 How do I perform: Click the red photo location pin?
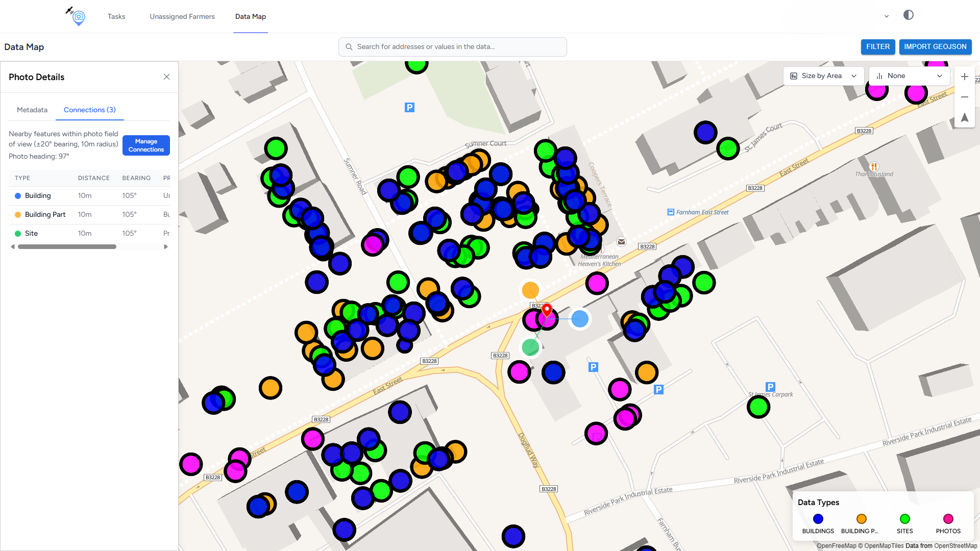(547, 309)
